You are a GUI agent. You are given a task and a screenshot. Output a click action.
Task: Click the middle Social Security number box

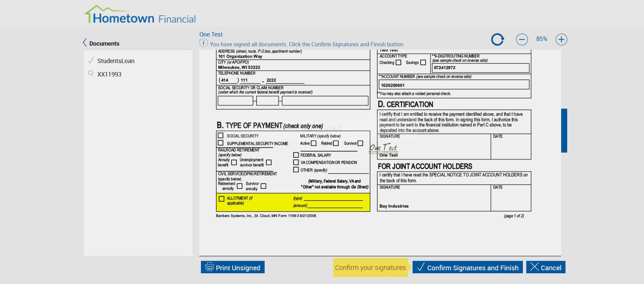coord(267,101)
